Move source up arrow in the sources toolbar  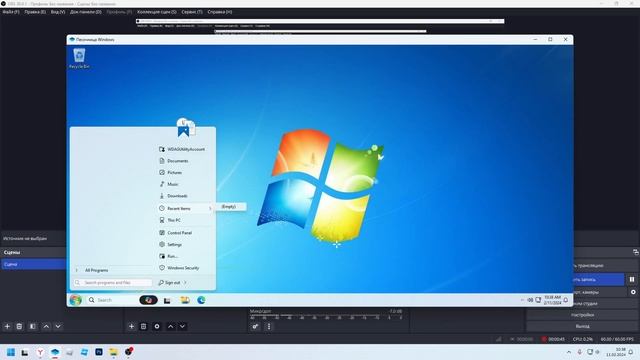tap(171, 327)
